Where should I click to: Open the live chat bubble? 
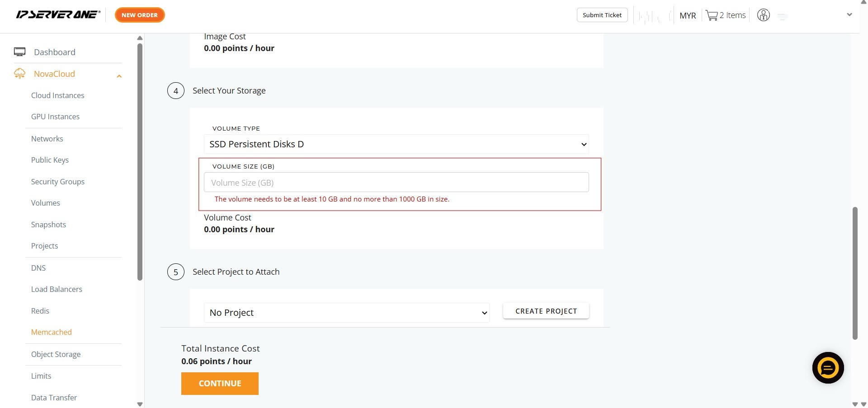(x=828, y=368)
